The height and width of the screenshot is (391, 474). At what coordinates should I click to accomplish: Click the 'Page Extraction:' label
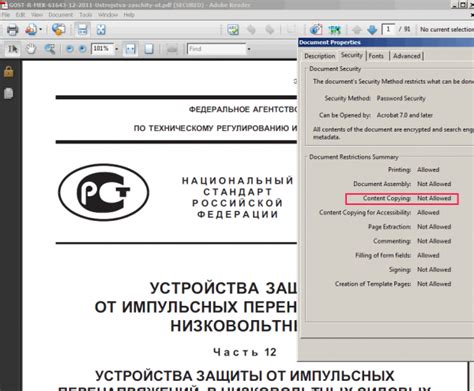[x=389, y=227]
